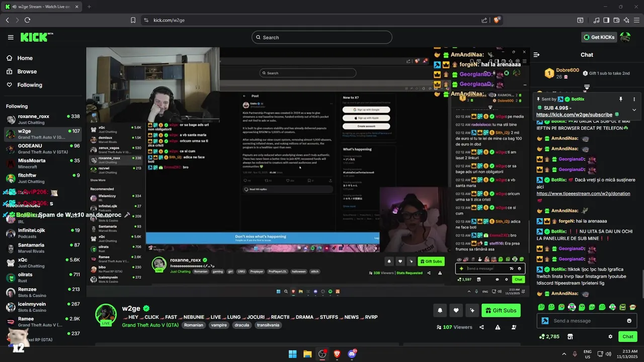The width and height of the screenshot is (644, 362).
Task: Toggle notification bell for w2ge
Action: point(440,310)
